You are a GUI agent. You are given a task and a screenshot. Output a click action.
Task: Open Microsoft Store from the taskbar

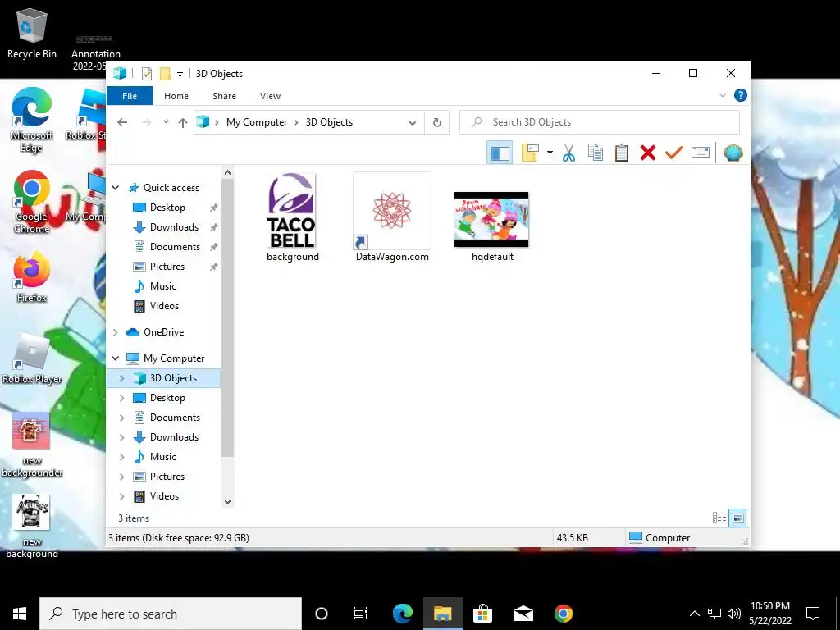point(482,614)
